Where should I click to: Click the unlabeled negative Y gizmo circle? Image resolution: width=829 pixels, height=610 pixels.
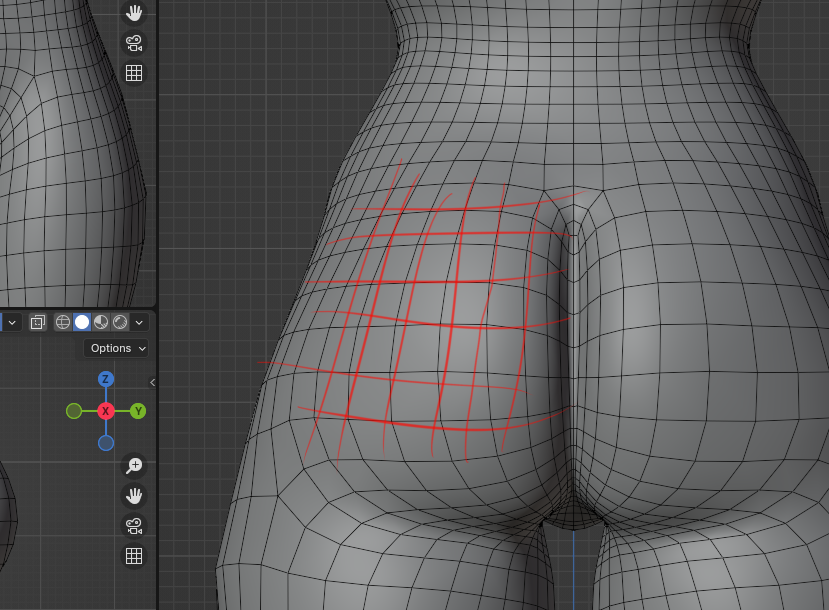[x=74, y=411]
